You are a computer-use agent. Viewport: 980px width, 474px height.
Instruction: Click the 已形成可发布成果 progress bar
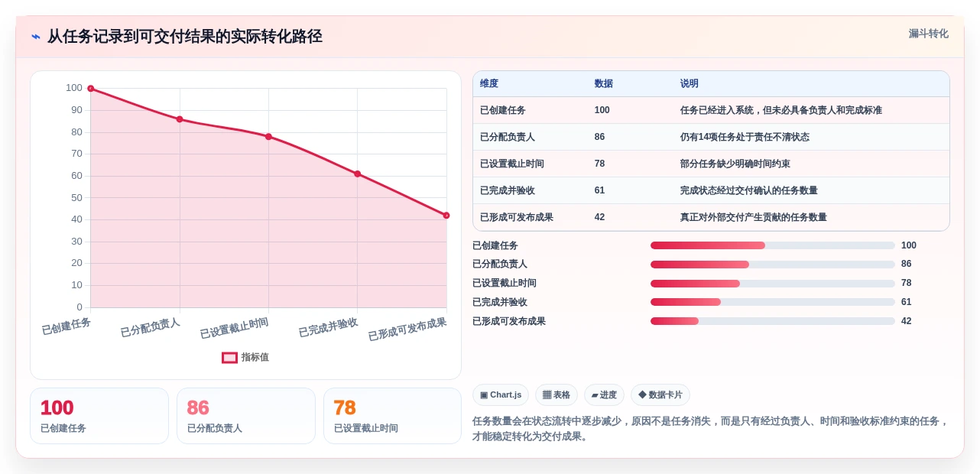point(773,321)
